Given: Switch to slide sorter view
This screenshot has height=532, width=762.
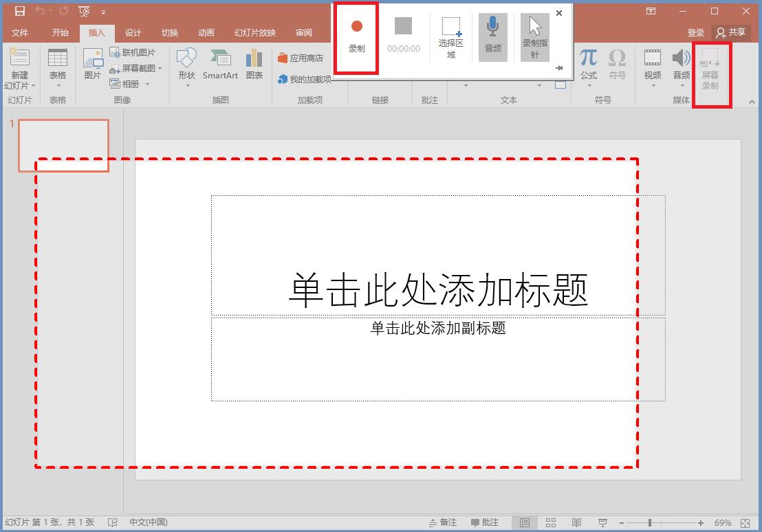Looking at the screenshot, I should pyautogui.click(x=551, y=522).
